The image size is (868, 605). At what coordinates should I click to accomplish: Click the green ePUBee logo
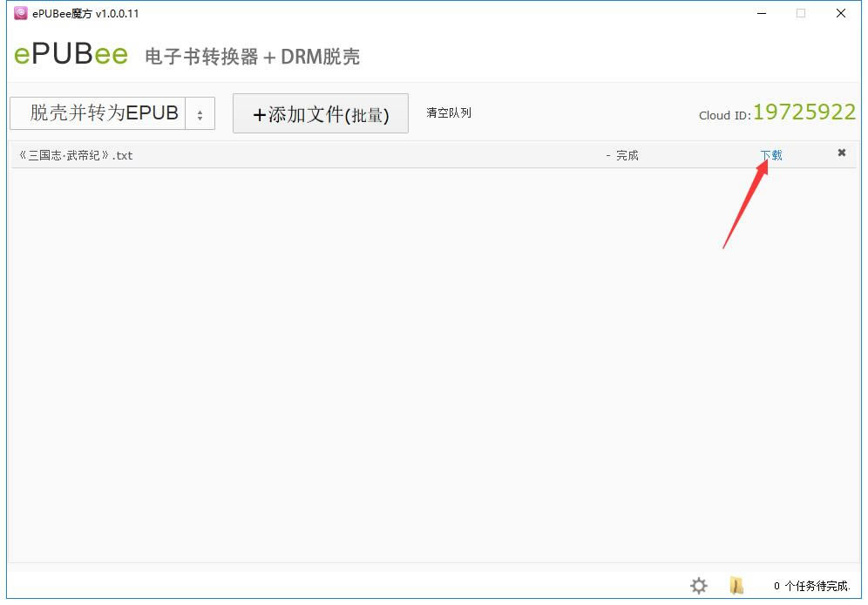(70, 54)
